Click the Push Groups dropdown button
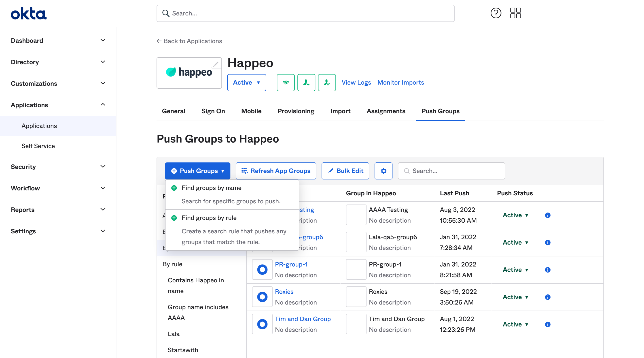Screen dimensions: 644x358 (x=197, y=171)
